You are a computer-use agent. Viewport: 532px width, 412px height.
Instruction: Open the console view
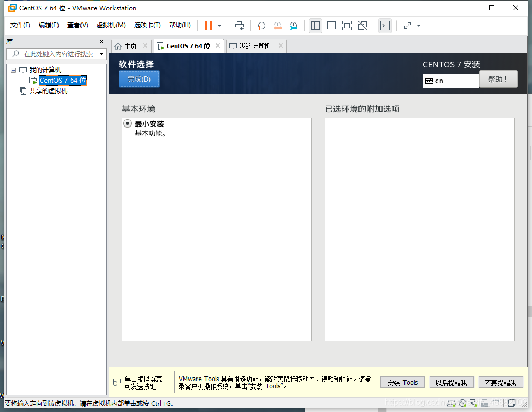pos(385,26)
